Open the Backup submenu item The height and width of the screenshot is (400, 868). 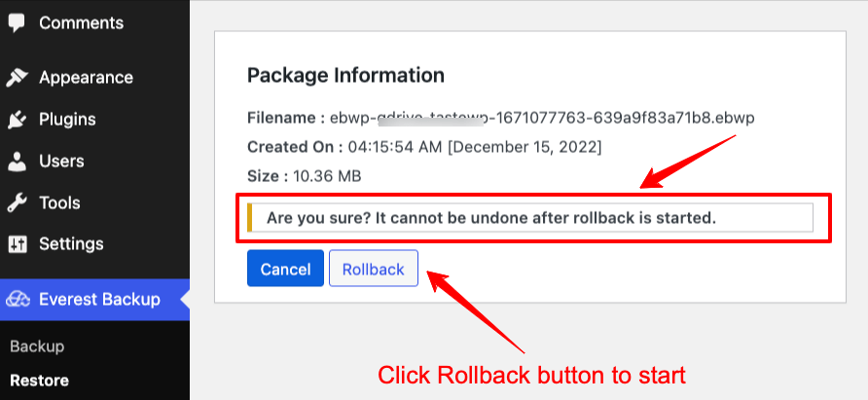click(x=37, y=346)
